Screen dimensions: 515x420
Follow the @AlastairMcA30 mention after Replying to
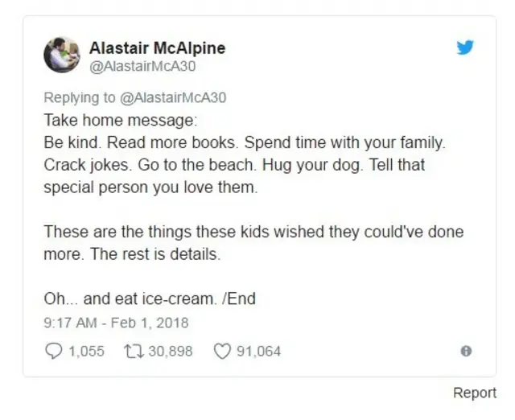click(x=173, y=98)
